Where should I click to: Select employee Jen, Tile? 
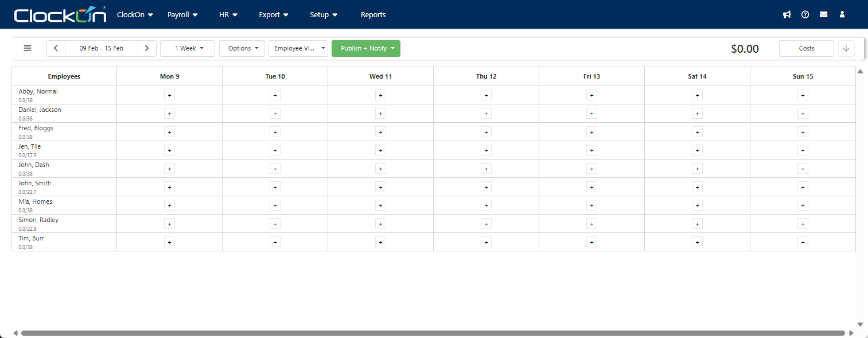coord(30,146)
